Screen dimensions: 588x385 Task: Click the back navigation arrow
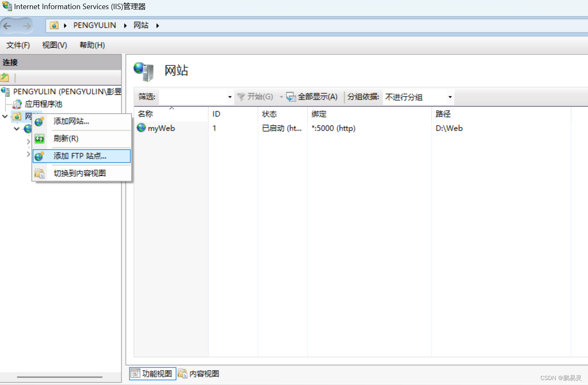(7, 26)
